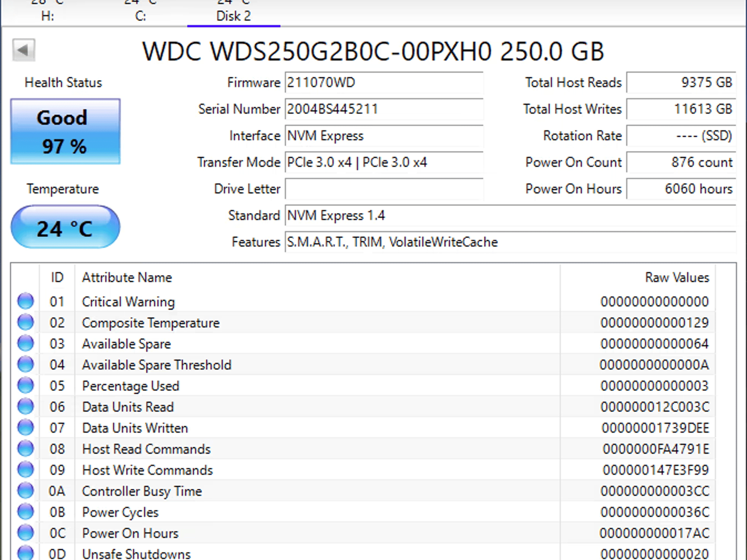The width and height of the screenshot is (747, 560).
Task: Click the Standard field NVM Express 1.4
Action: [510, 215]
